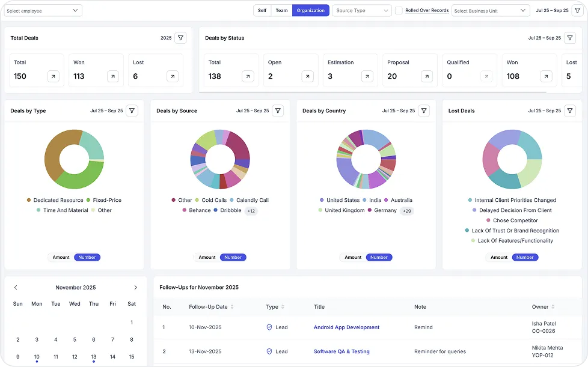Screen dimensions: 588x367
Task: Click the filter icon on Lost Deals panel
Action: [x=570, y=111]
